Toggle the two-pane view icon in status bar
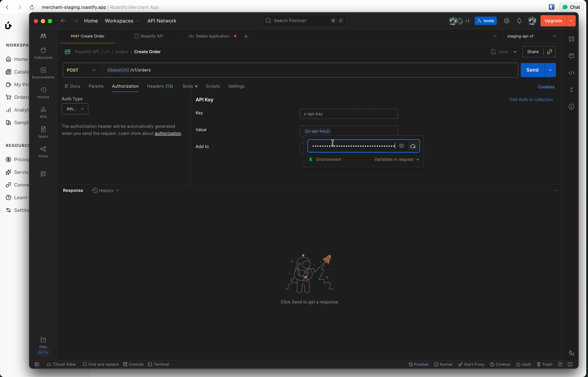Viewport: 588px width, 377px height. [570, 364]
